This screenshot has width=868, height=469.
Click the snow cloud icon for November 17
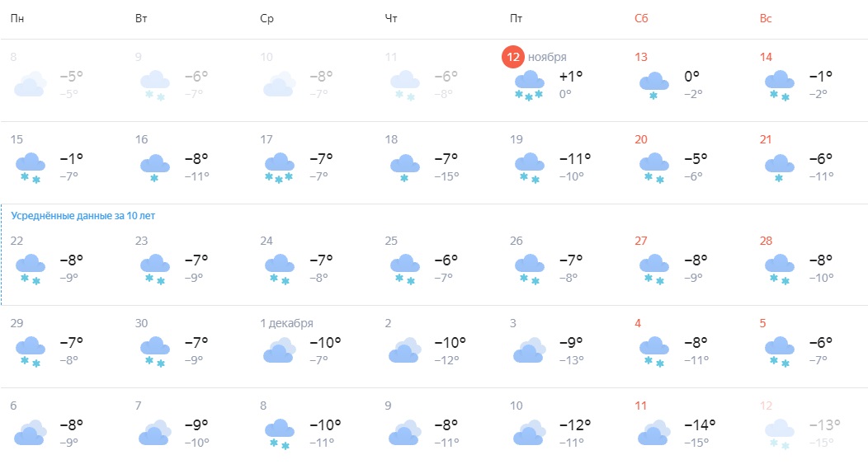[x=279, y=167]
